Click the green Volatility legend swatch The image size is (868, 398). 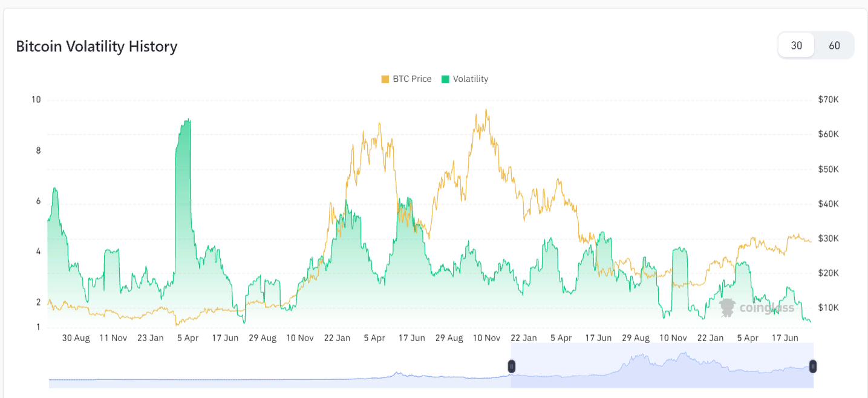[x=445, y=79]
